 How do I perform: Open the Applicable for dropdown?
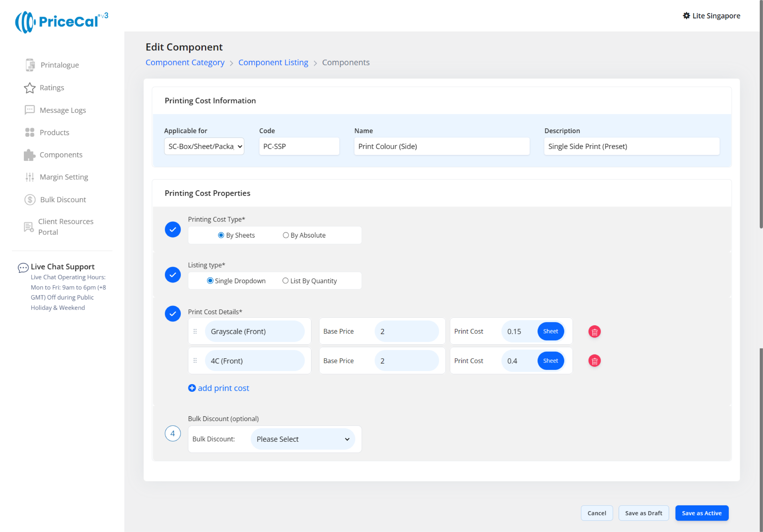click(x=204, y=147)
